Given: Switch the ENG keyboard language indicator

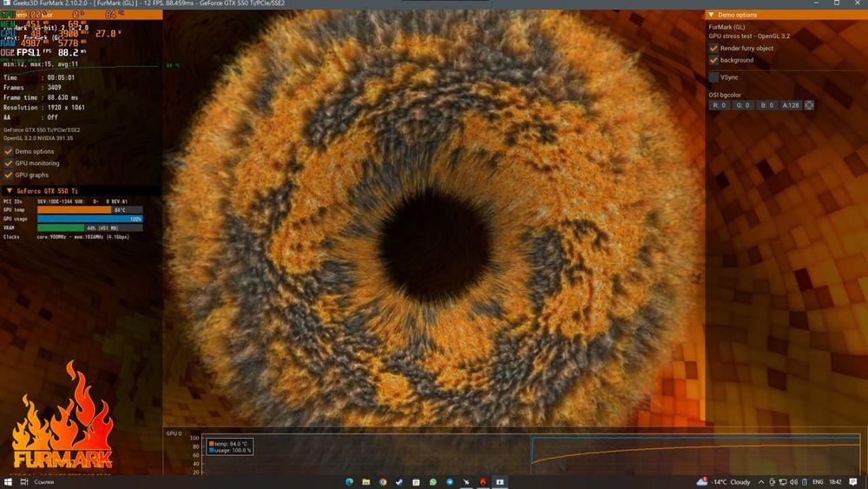Looking at the screenshot, I should coord(818,482).
